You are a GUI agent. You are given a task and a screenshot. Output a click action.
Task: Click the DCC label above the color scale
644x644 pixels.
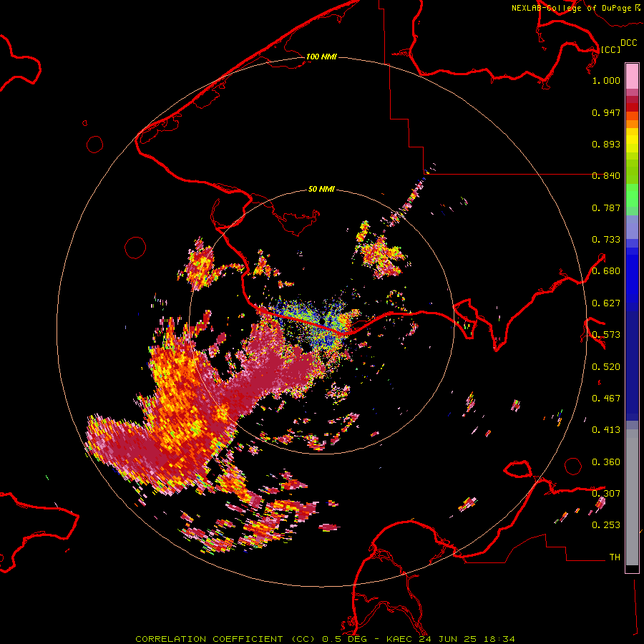click(x=628, y=43)
